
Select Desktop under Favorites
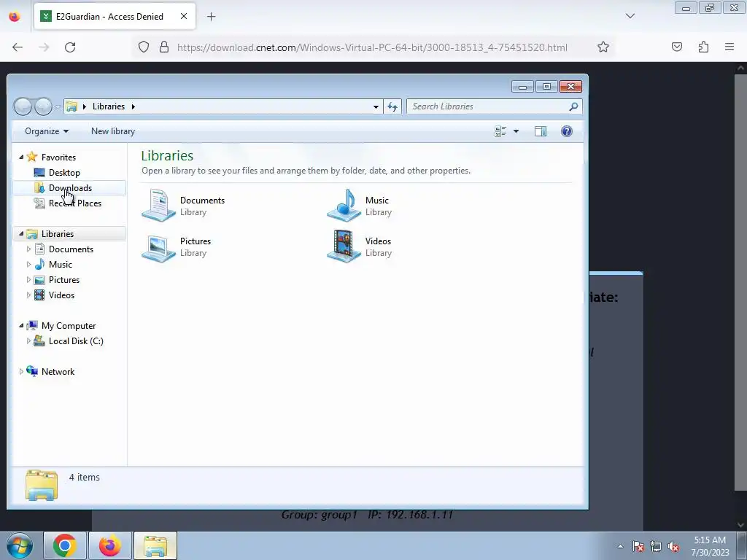(x=64, y=173)
